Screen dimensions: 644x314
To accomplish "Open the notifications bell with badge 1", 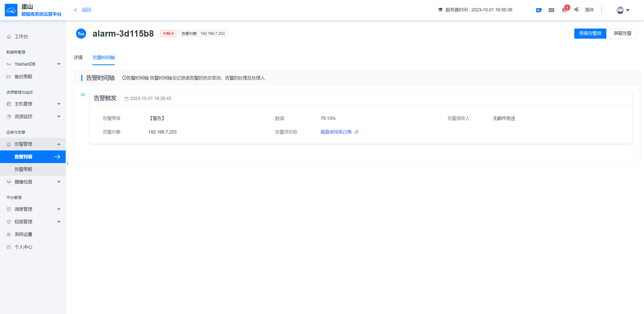I will 563,10.
